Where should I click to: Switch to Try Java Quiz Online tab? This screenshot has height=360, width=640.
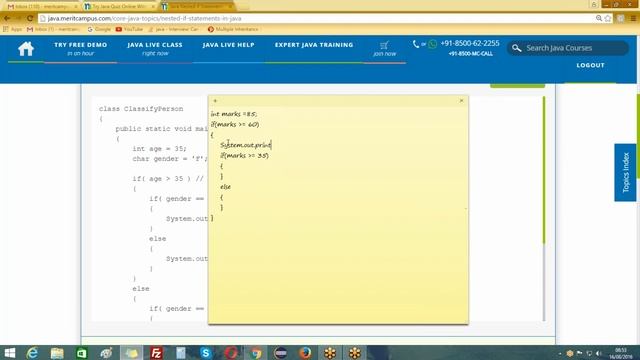pyautogui.click(x=119, y=7)
